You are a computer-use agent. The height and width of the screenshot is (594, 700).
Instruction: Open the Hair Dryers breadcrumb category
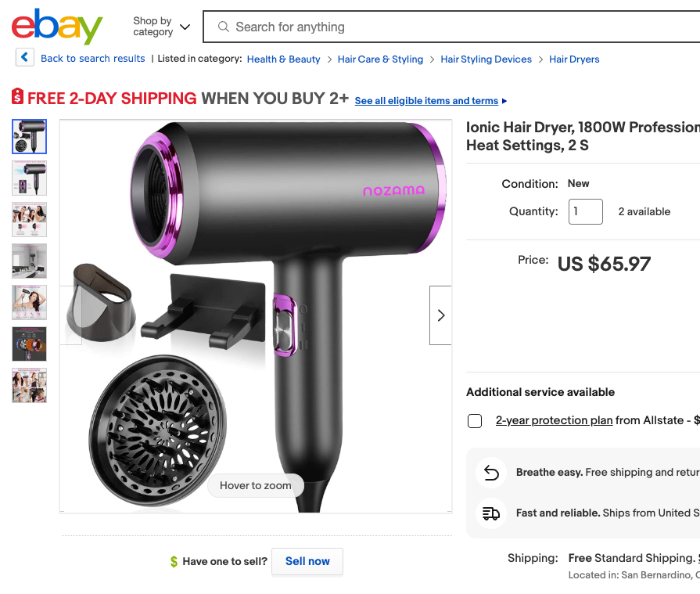click(574, 59)
